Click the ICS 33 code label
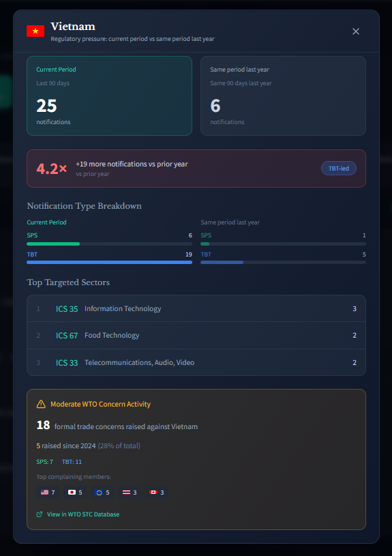 point(67,363)
